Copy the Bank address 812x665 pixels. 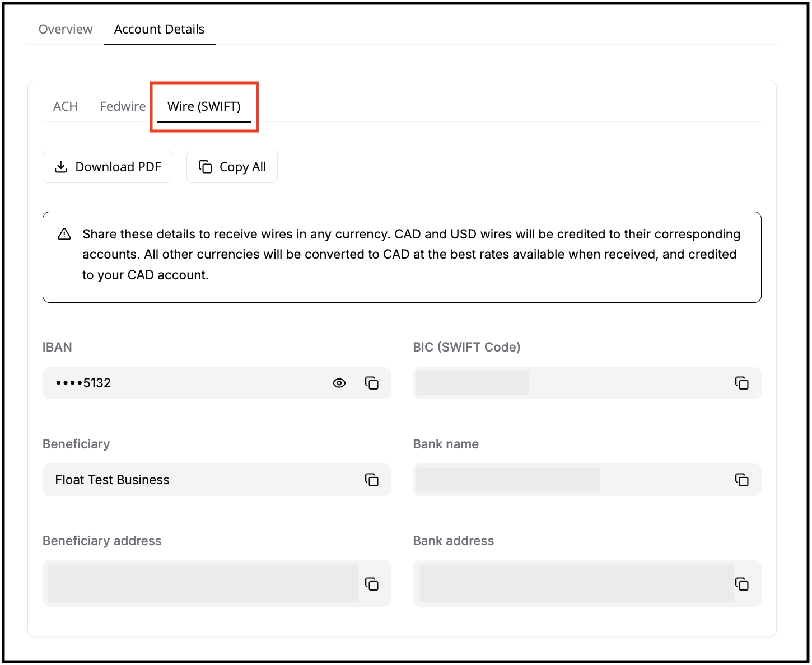click(741, 584)
